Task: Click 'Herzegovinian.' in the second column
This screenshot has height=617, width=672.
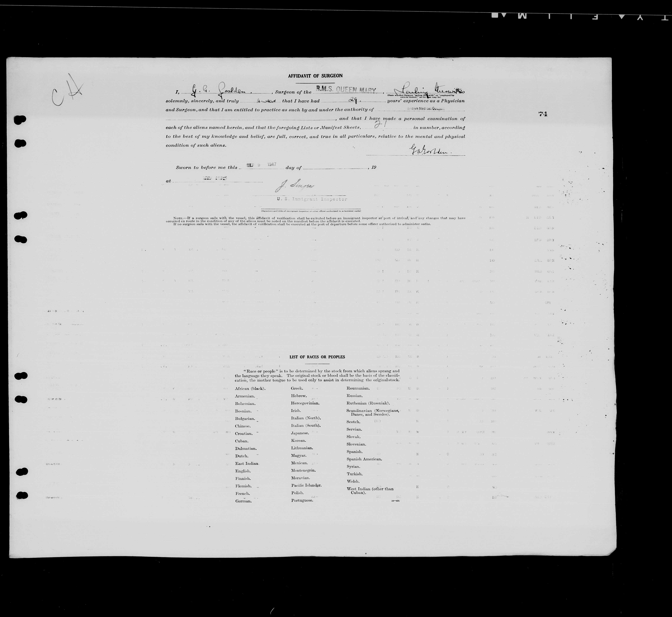Action: click(305, 403)
